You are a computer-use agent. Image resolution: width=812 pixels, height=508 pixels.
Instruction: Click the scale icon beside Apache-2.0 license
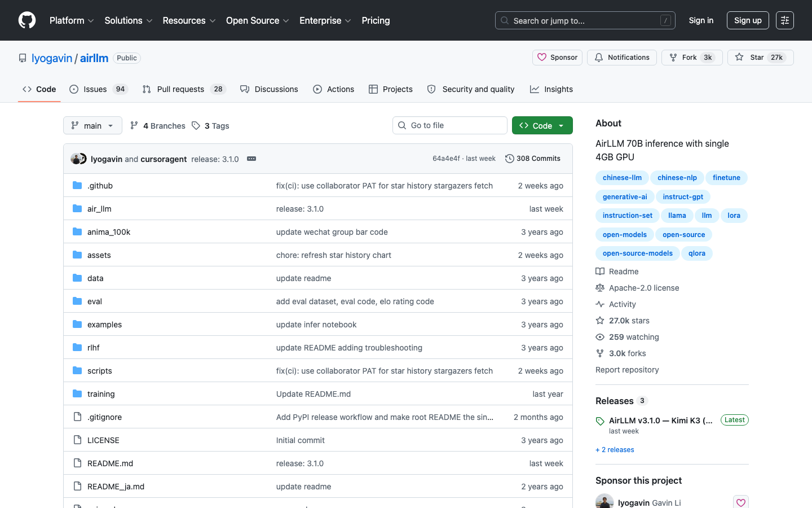tap(600, 288)
